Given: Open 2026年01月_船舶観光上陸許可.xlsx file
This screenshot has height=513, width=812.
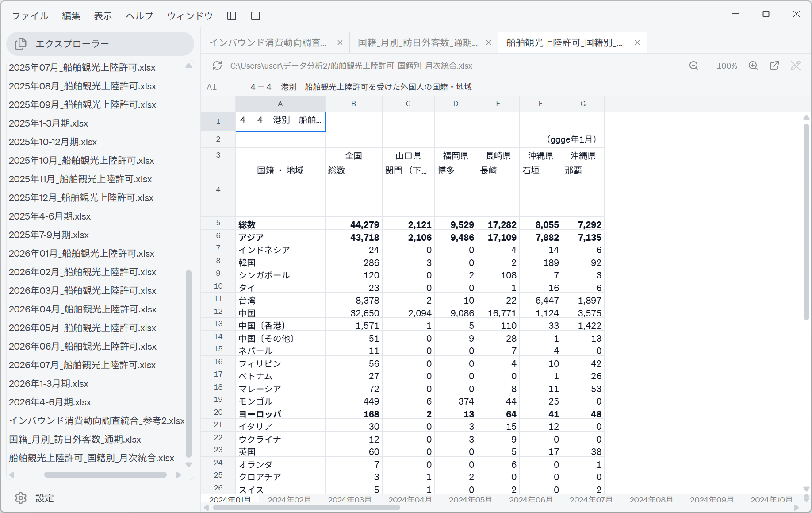Looking at the screenshot, I should [81, 254].
